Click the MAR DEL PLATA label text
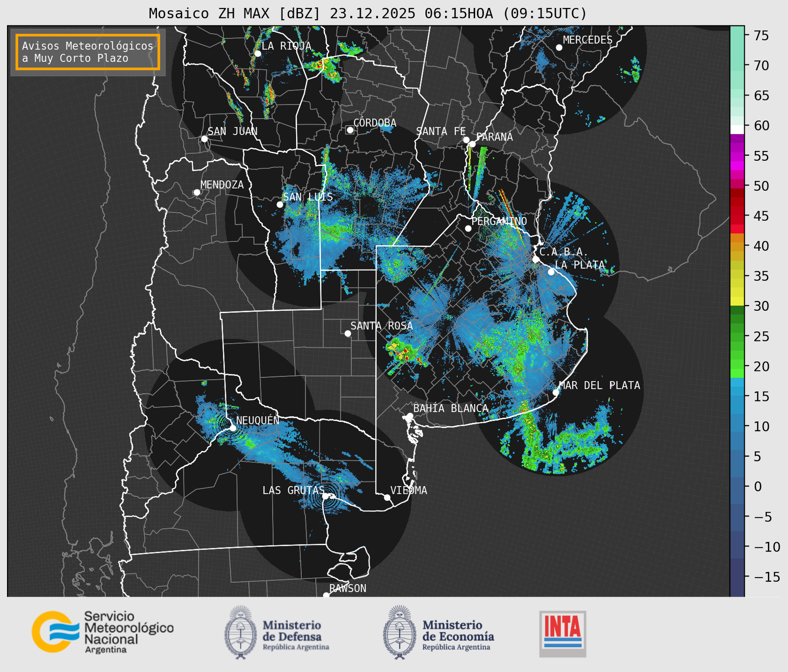This screenshot has height=672, width=788. click(x=599, y=386)
